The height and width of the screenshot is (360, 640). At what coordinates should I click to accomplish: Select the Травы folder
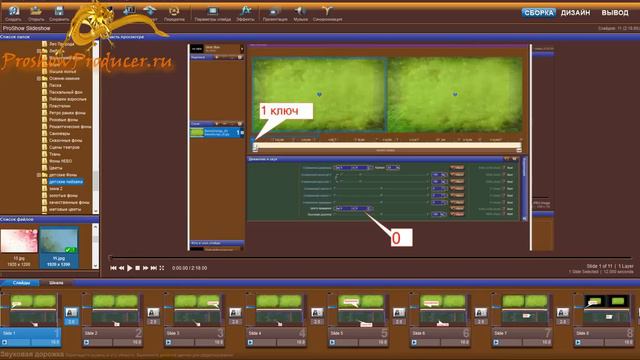pos(55,154)
